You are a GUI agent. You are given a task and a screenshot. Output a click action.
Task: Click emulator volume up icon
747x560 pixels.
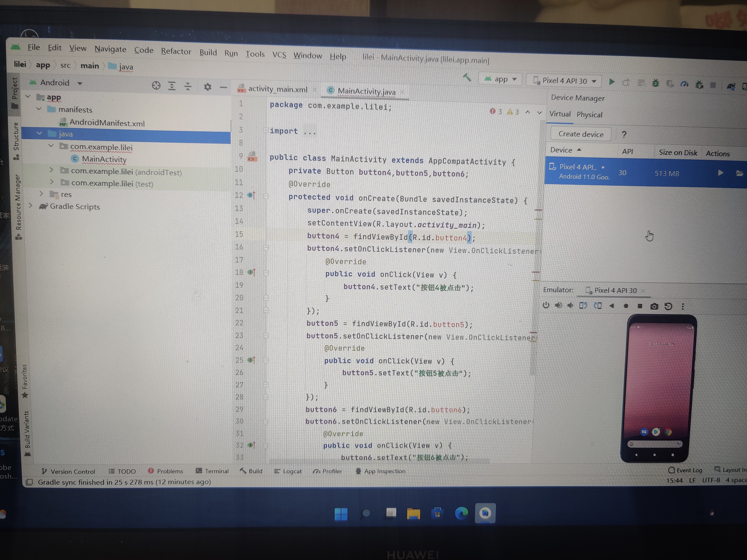click(558, 306)
